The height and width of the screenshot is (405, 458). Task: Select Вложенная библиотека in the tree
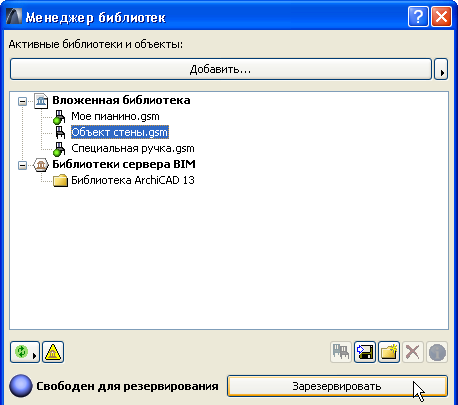coord(121,100)
